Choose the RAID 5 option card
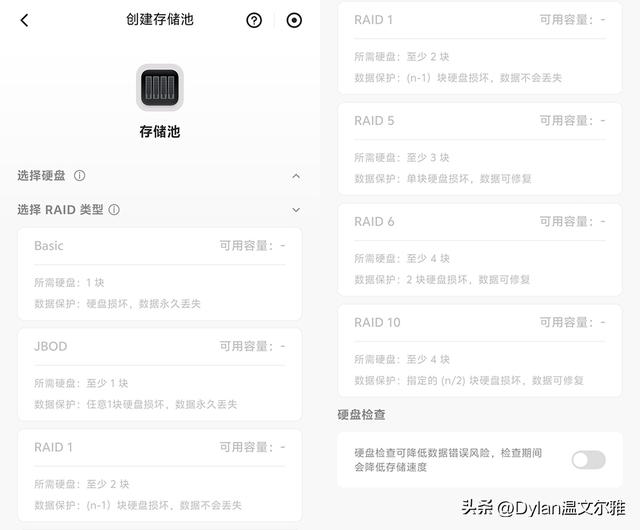Viewport: 640px width, 530px height. pyautogui.click(x=480, y=149)
